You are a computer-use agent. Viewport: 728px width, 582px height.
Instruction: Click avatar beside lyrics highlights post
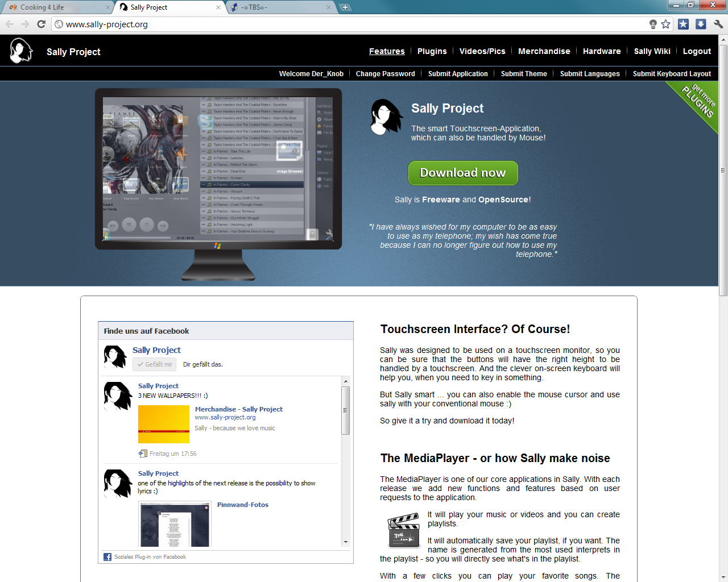tap(118, 483)
